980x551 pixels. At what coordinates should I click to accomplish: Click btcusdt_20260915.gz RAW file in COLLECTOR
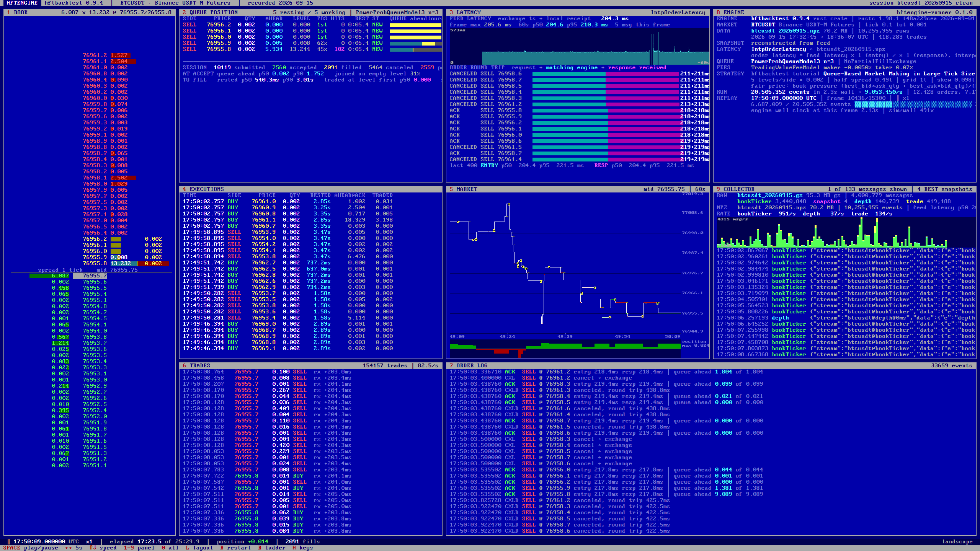770,195
